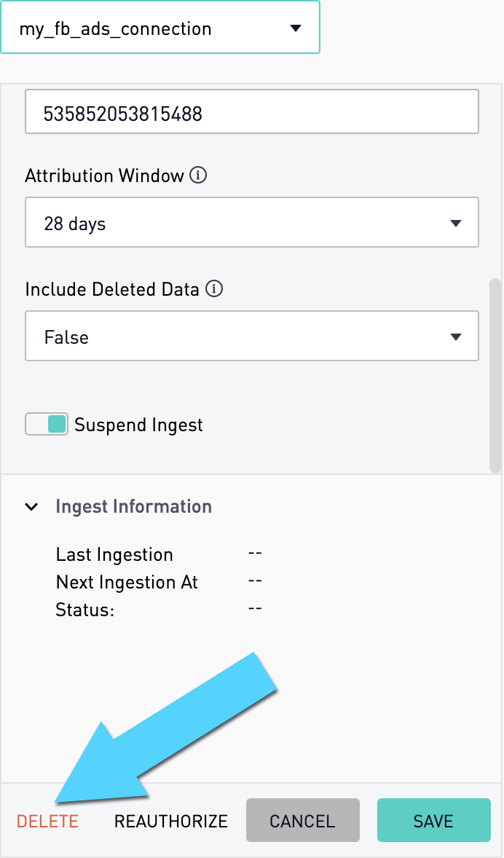Delete this connection
This screenshot has height=858, width=504.
[x=47, y=821]
